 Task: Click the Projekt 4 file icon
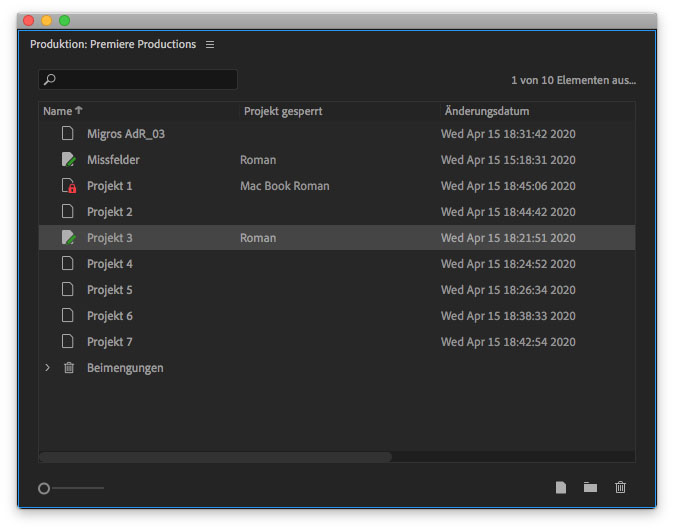coord(67,263)
